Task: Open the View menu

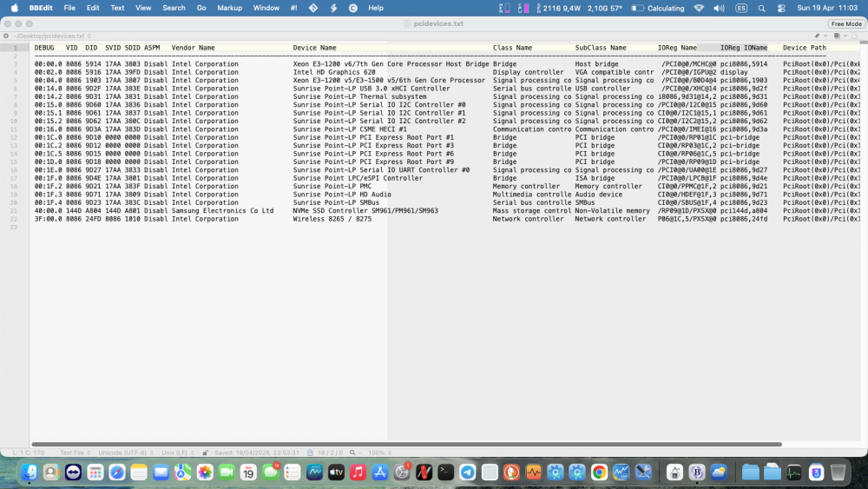Action: tap(143, 8)
